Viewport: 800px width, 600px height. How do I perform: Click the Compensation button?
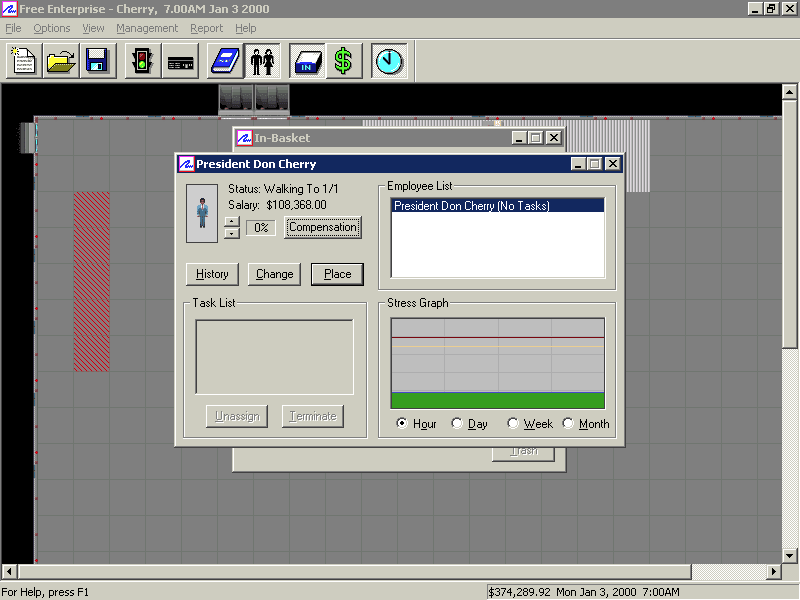coord(323,227)
